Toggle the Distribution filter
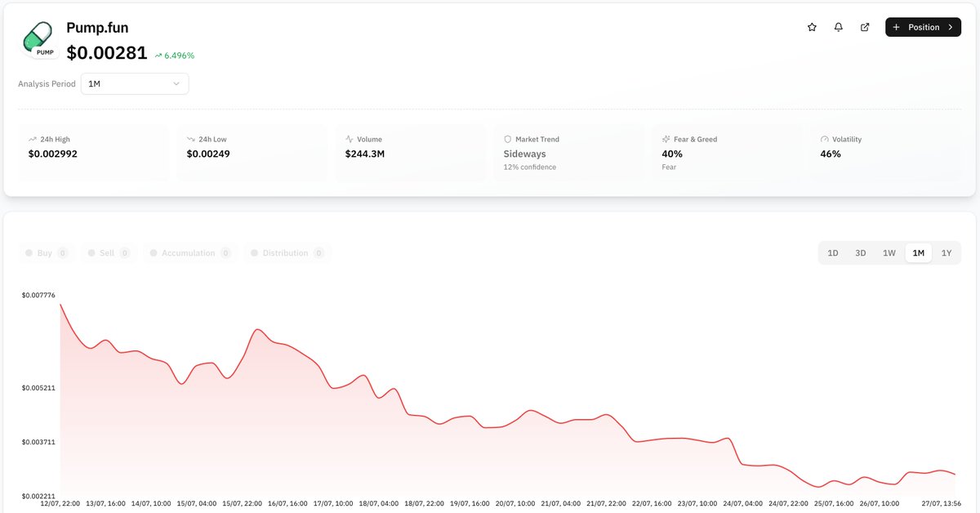This screenshot has width=980, height=513. coord(287,253)
